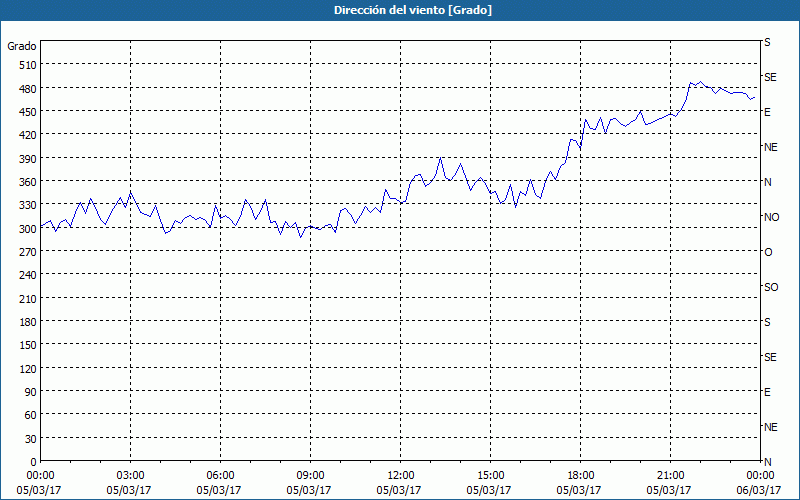The width and height of the screenshot is (800, 500).
Task: Select the 30 degree axis label
Action: (x=31, y=439)
